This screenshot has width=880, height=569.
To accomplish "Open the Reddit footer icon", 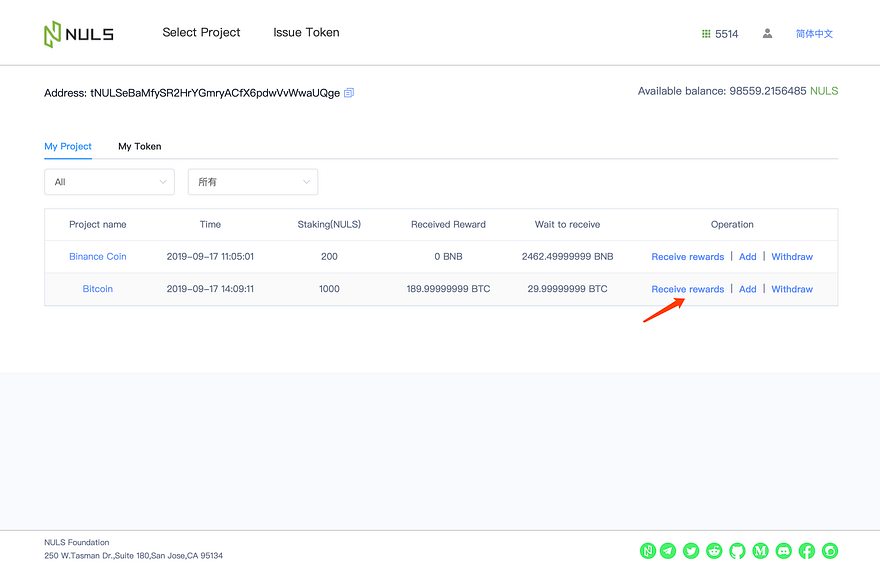I will (x=714, y=550).
